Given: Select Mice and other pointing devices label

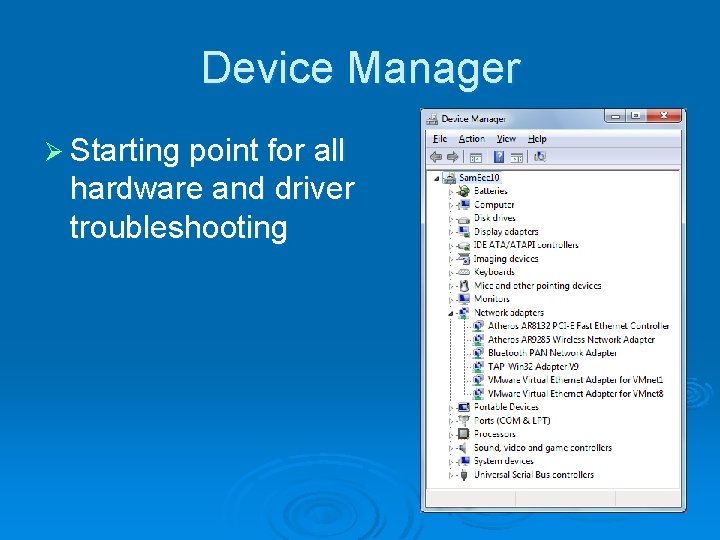Looking at the screenshot, I should pos(537,286).
